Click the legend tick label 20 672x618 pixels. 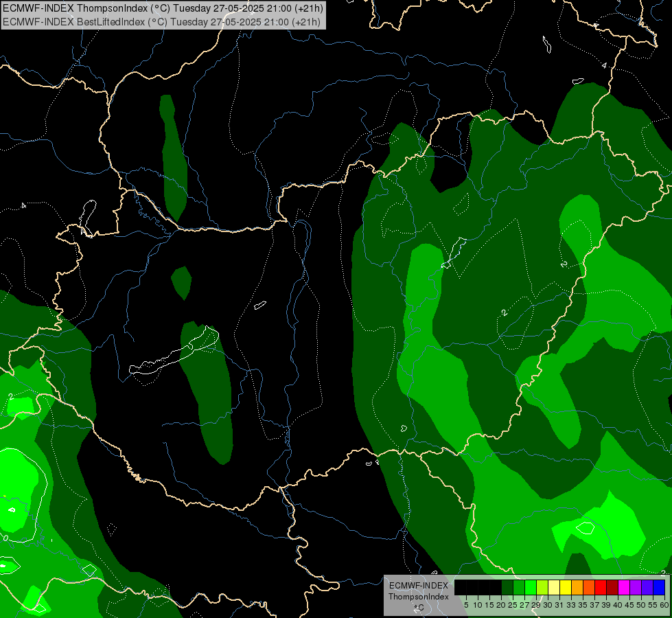tap(502, 605)
